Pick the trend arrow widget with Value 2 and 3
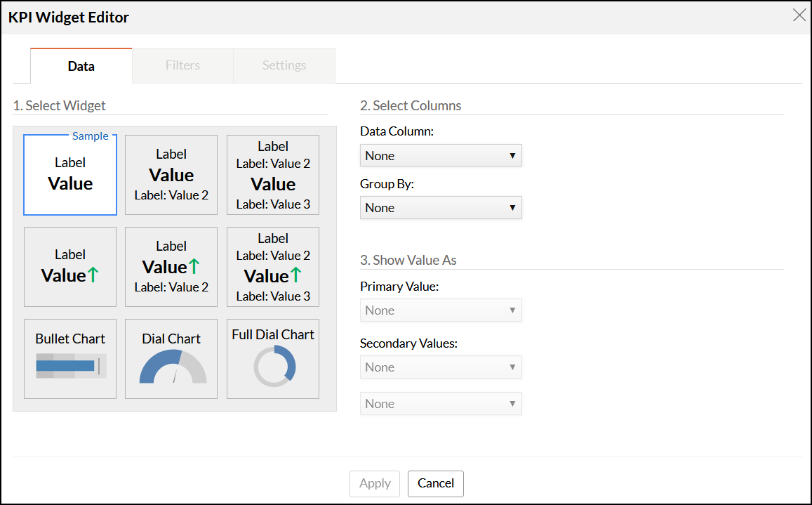 tap(272, 267)
